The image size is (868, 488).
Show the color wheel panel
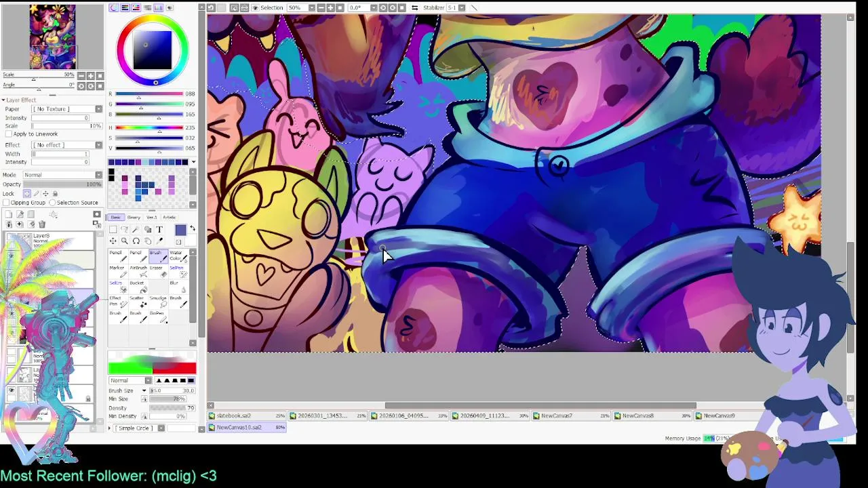pyautogui.click(x=114, y=7)
